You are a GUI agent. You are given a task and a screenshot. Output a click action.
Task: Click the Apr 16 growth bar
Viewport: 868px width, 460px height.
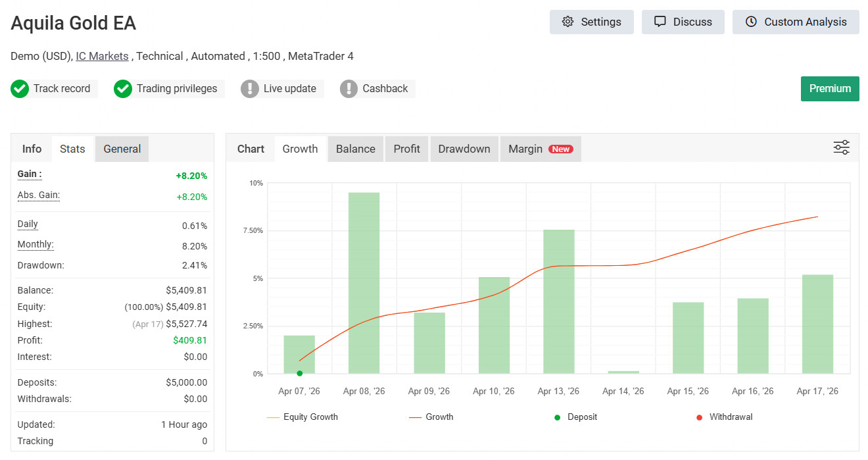pos(753,336)
